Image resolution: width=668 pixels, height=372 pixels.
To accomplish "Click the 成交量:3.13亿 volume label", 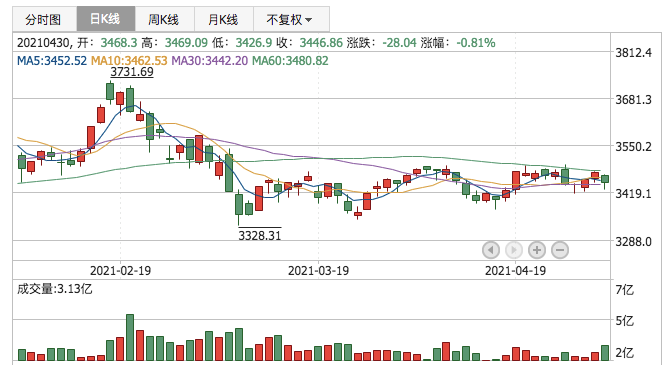I will [55, 289].
